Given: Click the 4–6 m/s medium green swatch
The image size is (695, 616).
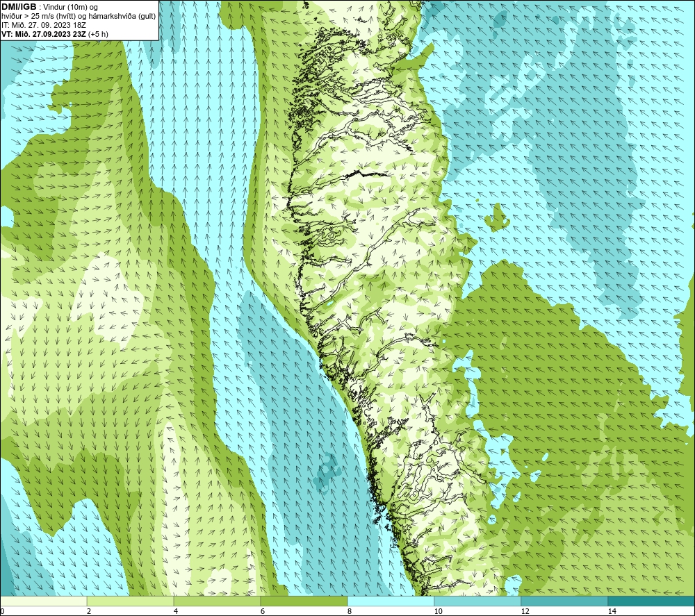Looking at the screenshot, I should click(x=217, y=601).
